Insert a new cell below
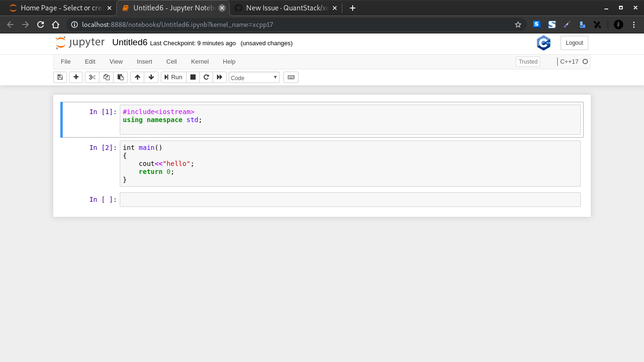Screen dimensions: 644x362 tap(76, 77)
